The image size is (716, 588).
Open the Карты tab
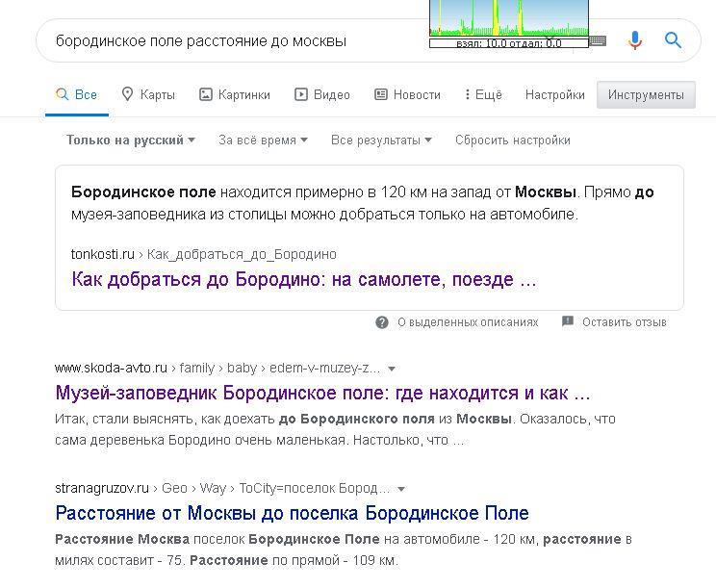click(147, 94)
